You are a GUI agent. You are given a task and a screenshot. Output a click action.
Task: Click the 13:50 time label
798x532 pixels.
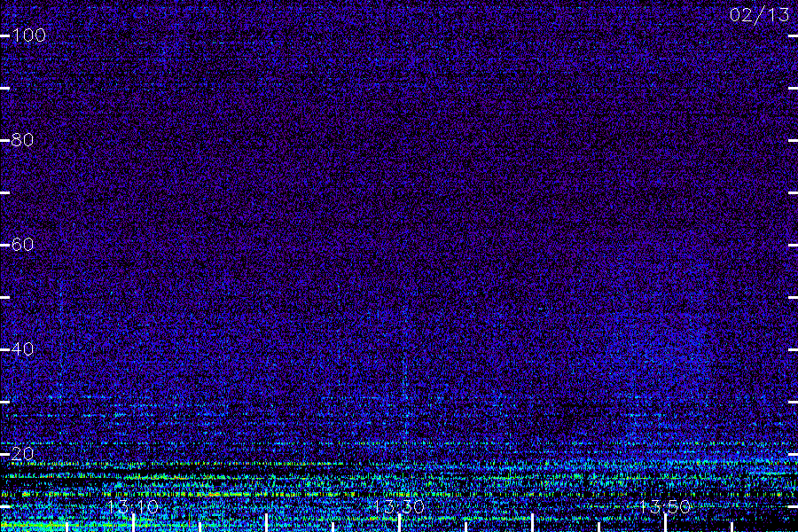(665, 506)
